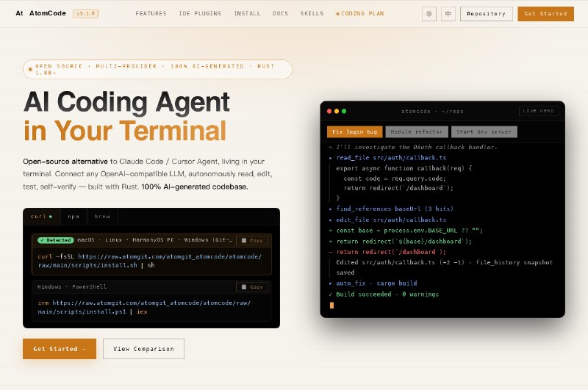Click the View Comparison button
Image resolution: width=588 pixels, height=390 pixels.
tap(143, 349)
